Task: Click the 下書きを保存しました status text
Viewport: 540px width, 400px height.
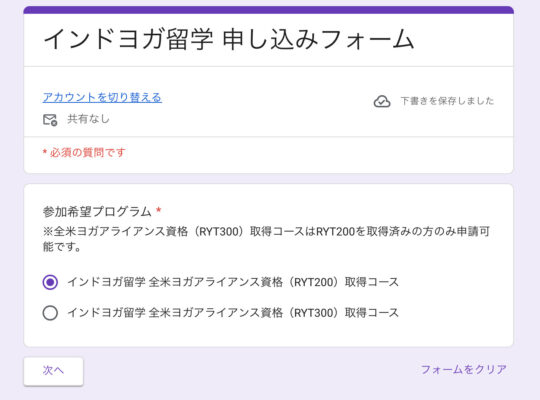Action: pyautogui.click(x=447, y=101)
